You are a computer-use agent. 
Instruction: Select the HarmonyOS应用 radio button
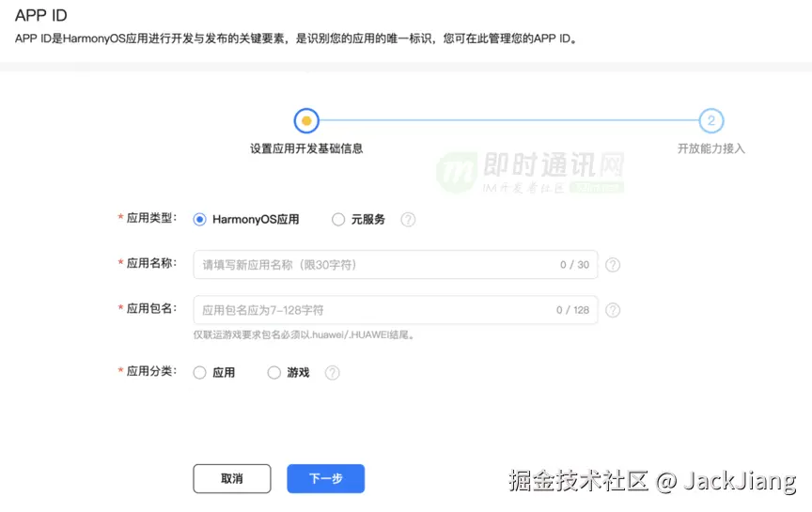pyautogui.click(x=199, y=220)
